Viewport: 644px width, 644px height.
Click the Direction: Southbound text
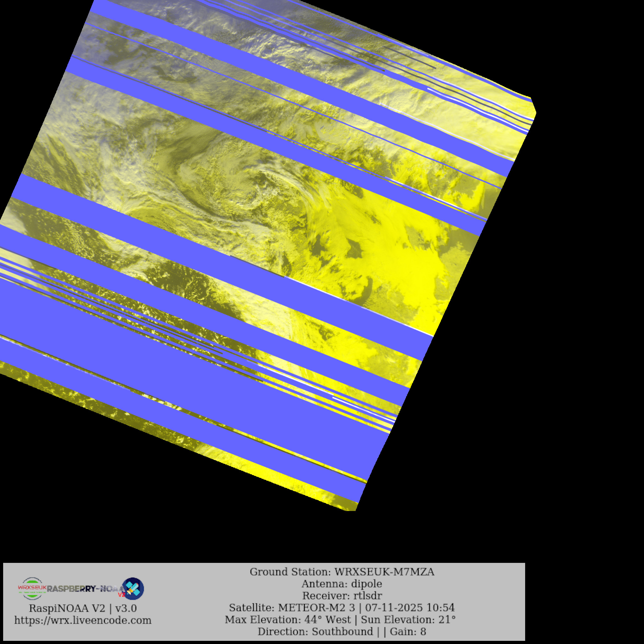315,632
